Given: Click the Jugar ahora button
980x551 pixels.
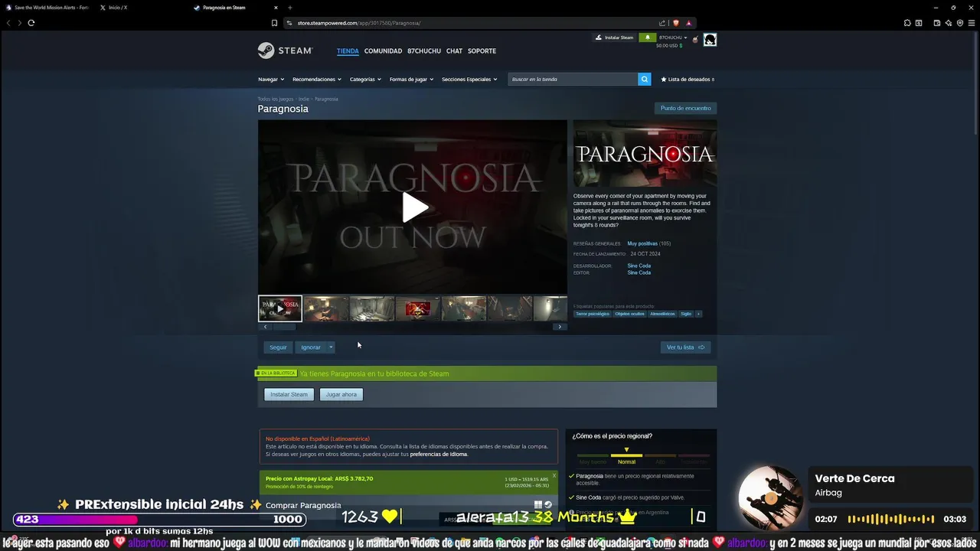Looking at the screenshot, I should 341,395.
